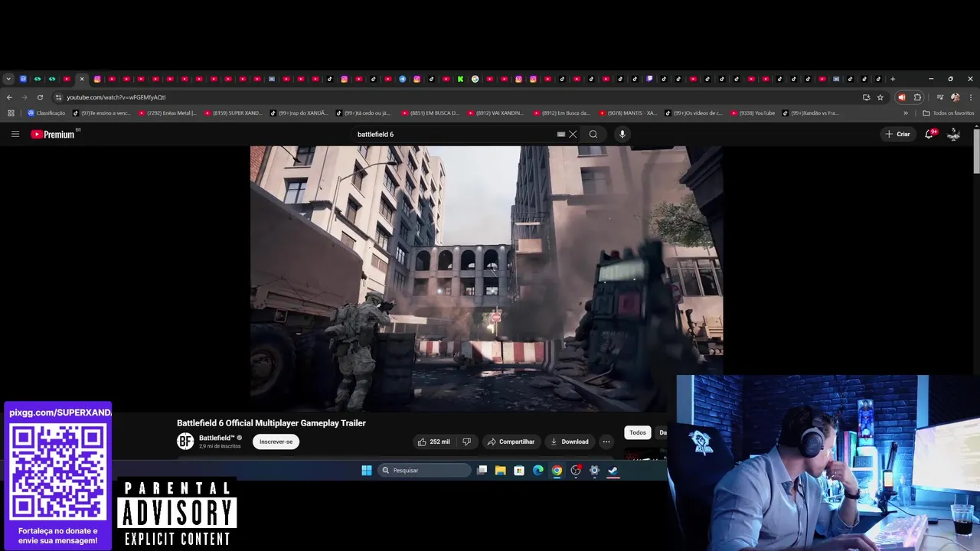Switch to the green Kick tab
Viewport: 980px width, 551px height.
click(x=461, y=79)
